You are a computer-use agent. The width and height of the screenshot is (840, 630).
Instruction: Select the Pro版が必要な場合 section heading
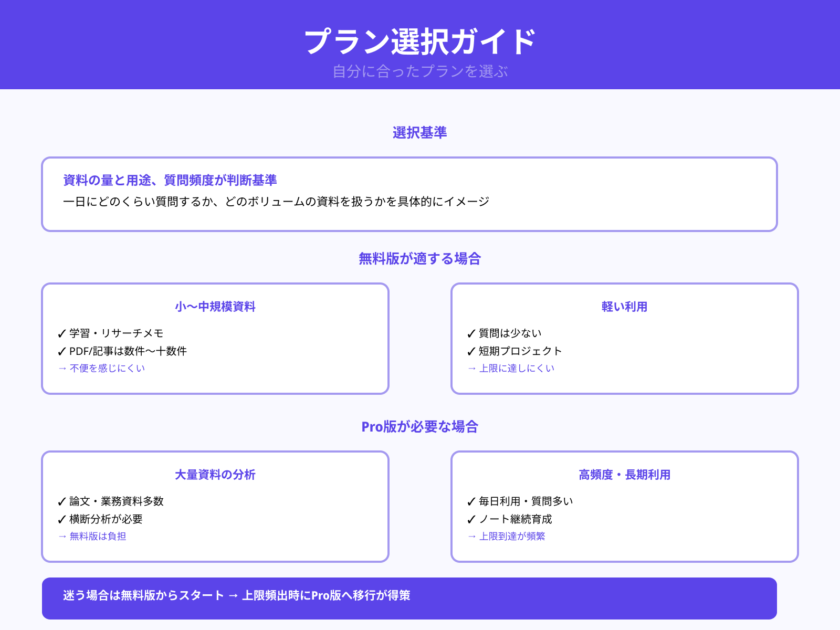pyautogui.click(x=420, y=427)
